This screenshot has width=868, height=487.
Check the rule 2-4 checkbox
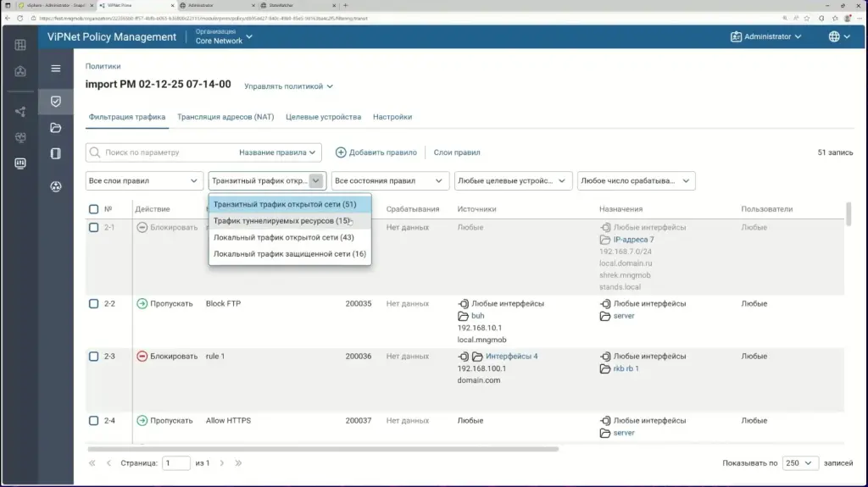pos(93,421)
